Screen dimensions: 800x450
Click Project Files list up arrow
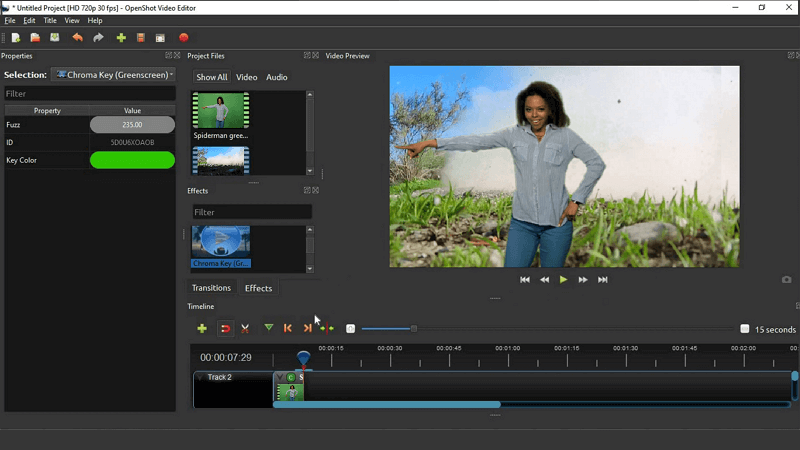click(x=310, y=95)
